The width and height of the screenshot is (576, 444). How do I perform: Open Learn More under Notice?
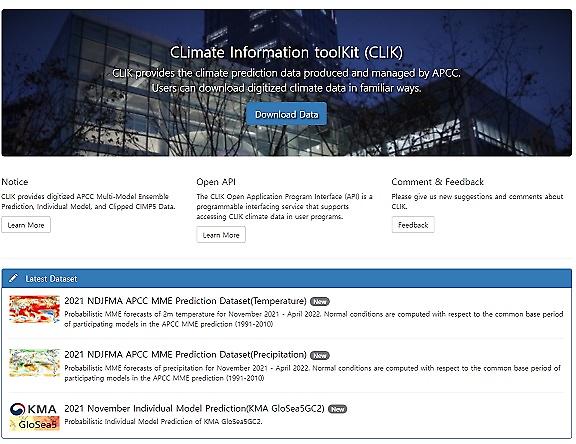(26, 225)
